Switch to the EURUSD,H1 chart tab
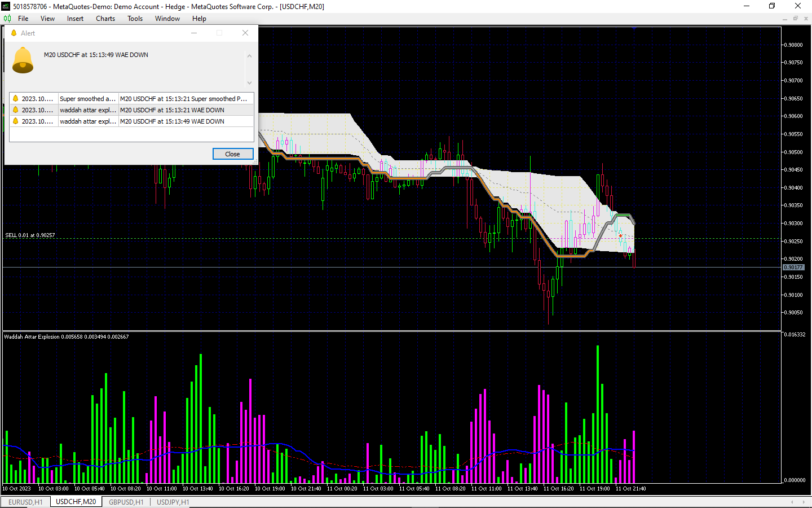The width and height of the screenshot is (812, 508). click(x=25, y=502)
